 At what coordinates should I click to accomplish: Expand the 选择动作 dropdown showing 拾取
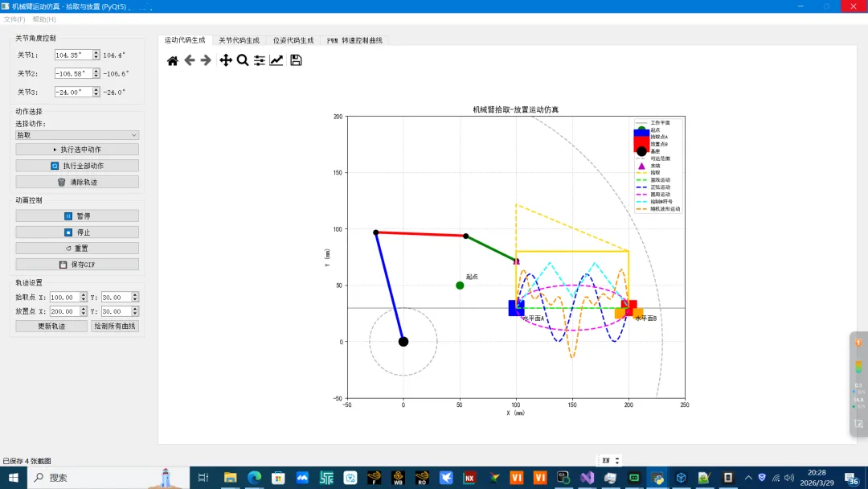click(x=77, y=135)
